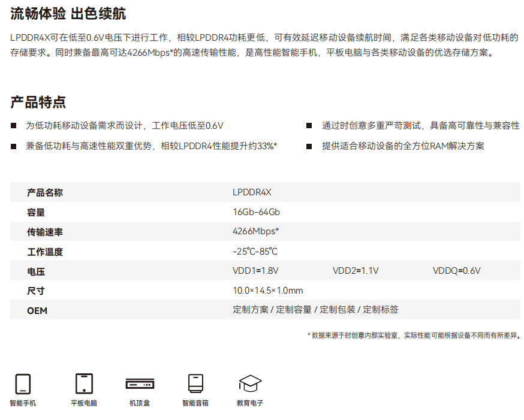Image resolution: width=524 pixels, height=420 pixels.
Task: Click the VDDQ=0.6V voltage value
Action: pyautogui.click(x=456, y=271)
